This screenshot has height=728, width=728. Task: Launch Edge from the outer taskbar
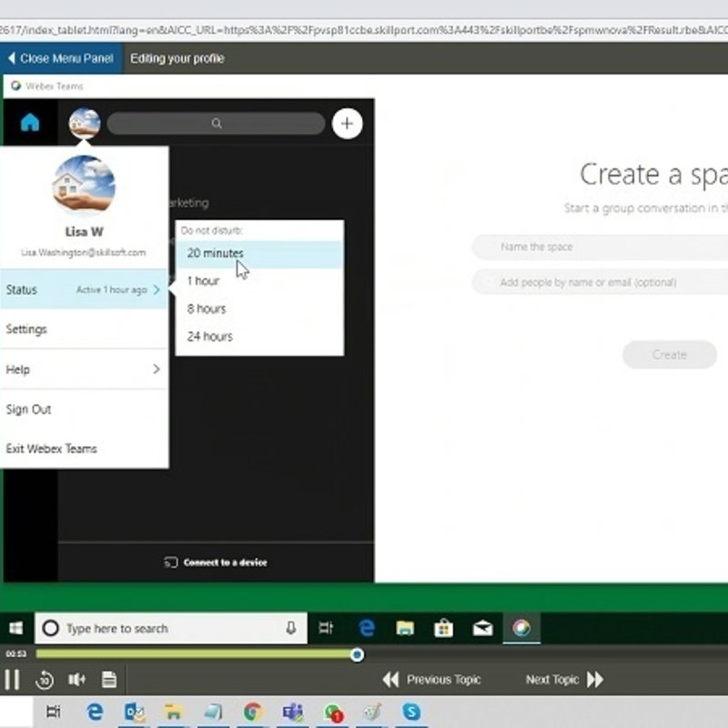95,712
